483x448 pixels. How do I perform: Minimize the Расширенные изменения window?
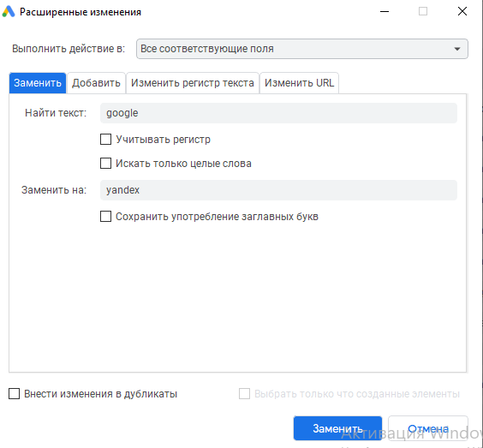pyautogui.click(x=385, y=12)
